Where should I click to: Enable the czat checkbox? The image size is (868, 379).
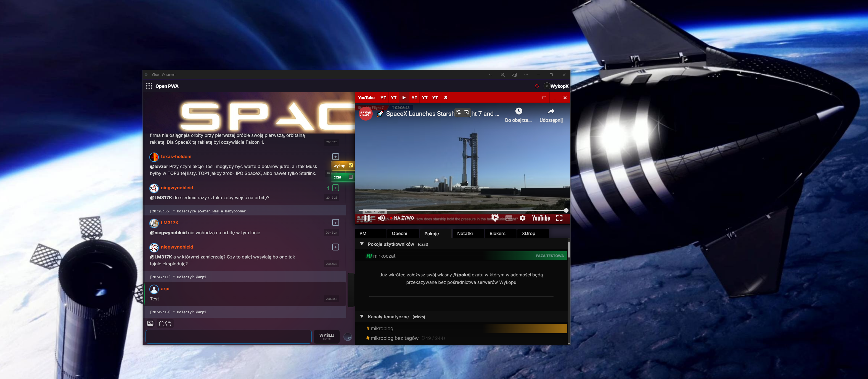click(351, 177)
